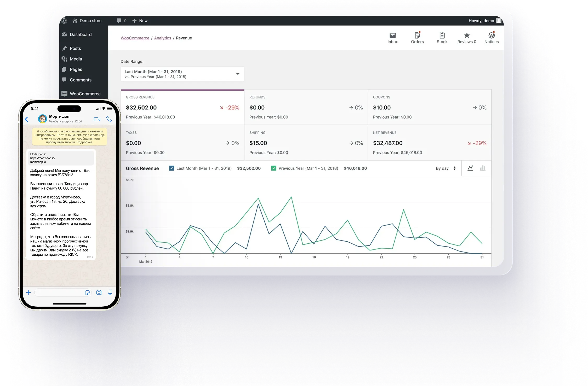The image size is (588, 386).
Task: Click the $32,487.00 net revenue value
Action: 387,143
